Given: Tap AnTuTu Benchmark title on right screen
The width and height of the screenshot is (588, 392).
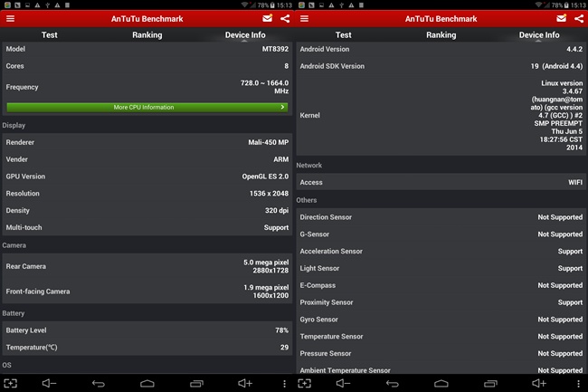Looking at the screenshot, I should (x=441, y=19).
